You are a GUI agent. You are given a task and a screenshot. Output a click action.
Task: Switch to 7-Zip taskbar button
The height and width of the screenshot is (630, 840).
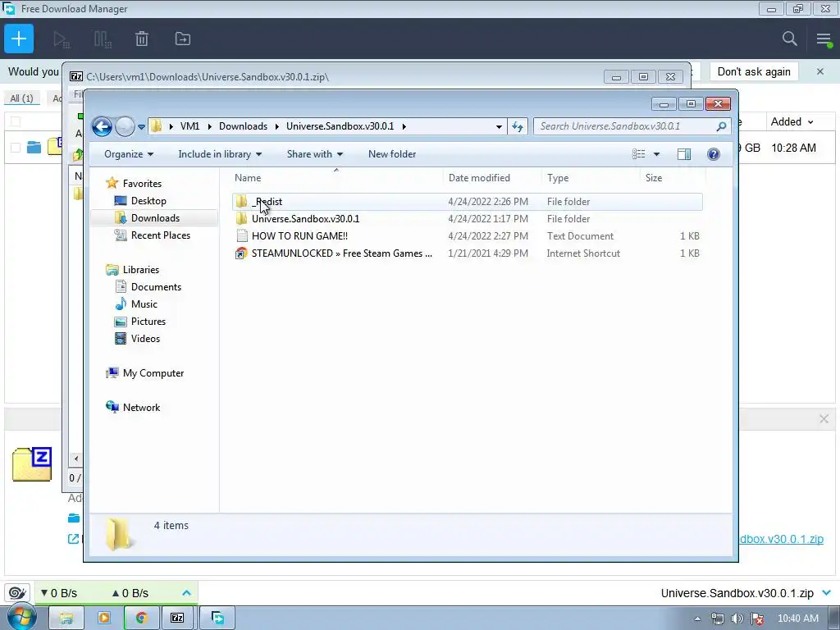click(177, 619)
